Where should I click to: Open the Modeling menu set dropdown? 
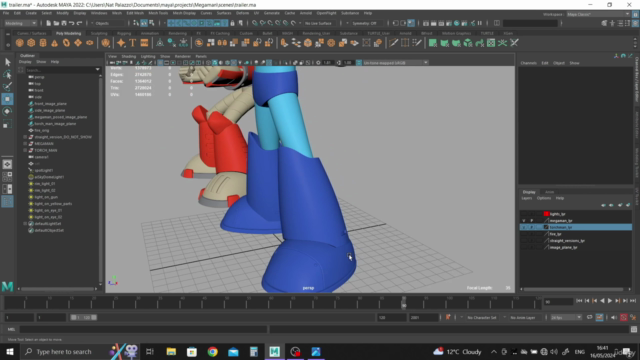20,23
